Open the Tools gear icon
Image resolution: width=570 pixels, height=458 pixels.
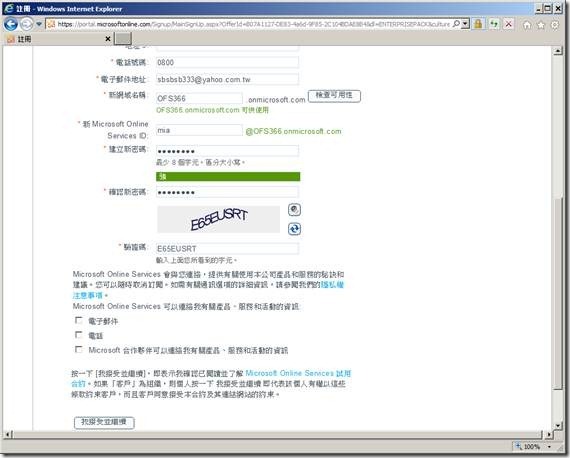pos(555,25)
